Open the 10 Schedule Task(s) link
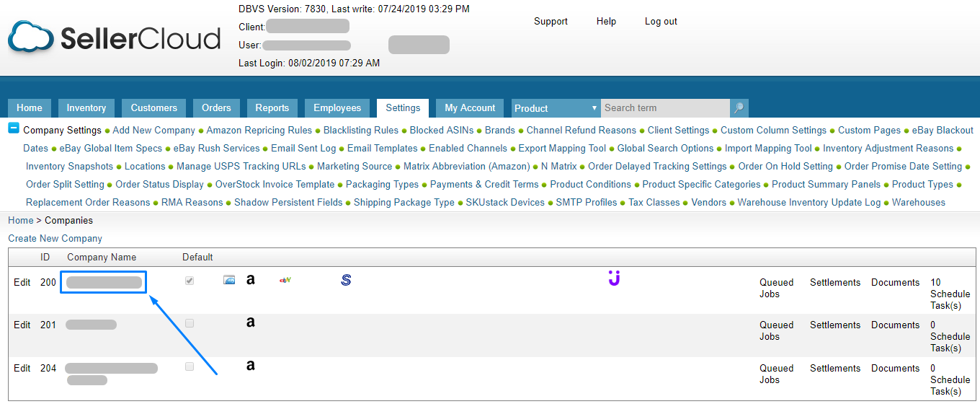Screen dimensions: 980x404 tap(950, 294)
